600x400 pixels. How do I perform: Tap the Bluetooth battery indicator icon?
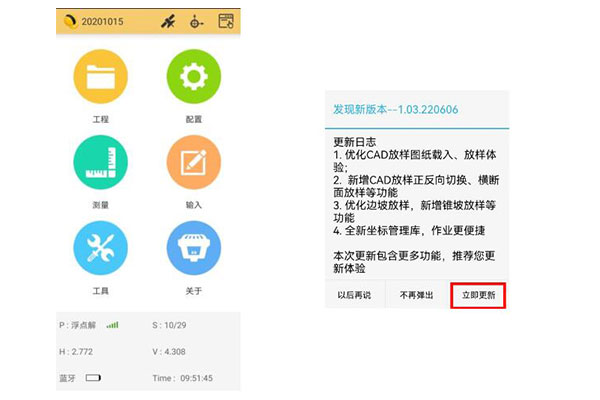[93, 378]
